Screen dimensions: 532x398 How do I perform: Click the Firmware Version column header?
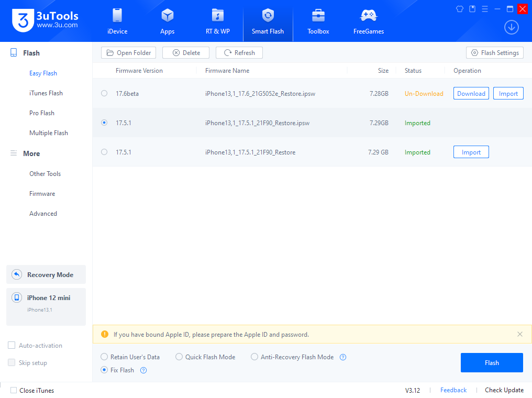click(x=139, y=71)
